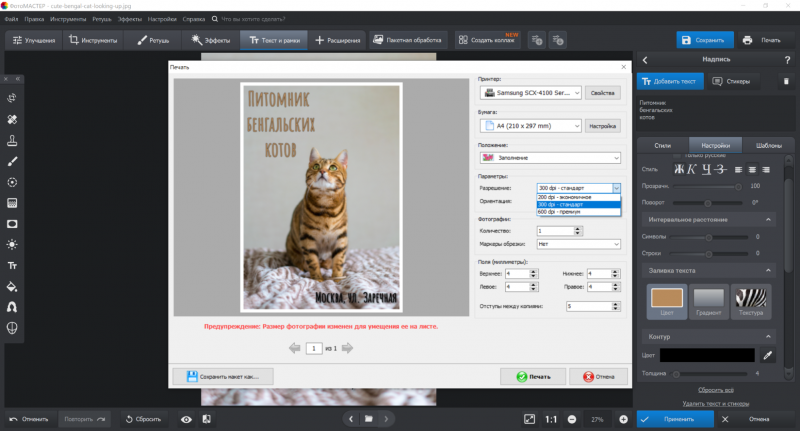This screenshot has width=800, height=431.
Task: Click the Сохранить макет как button
Action: 222,377
